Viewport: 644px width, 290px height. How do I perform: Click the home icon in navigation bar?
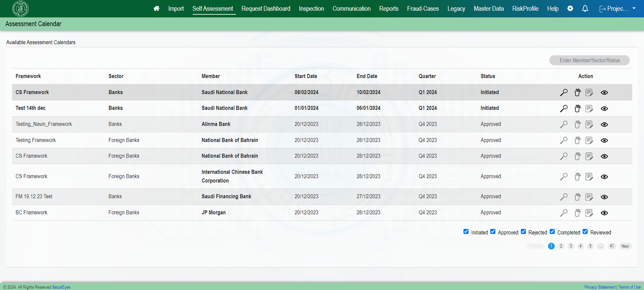pyautogui.click(x=157, y=9)
